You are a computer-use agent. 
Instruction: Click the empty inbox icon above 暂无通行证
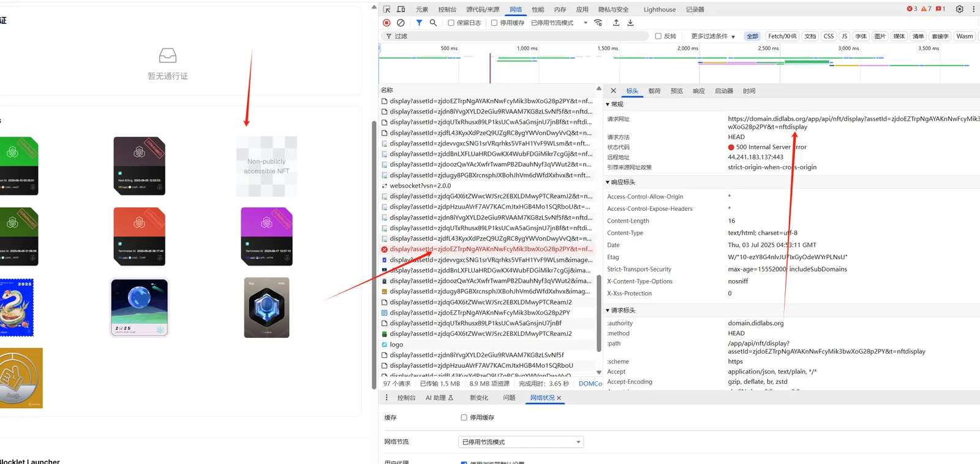point(168,56)
